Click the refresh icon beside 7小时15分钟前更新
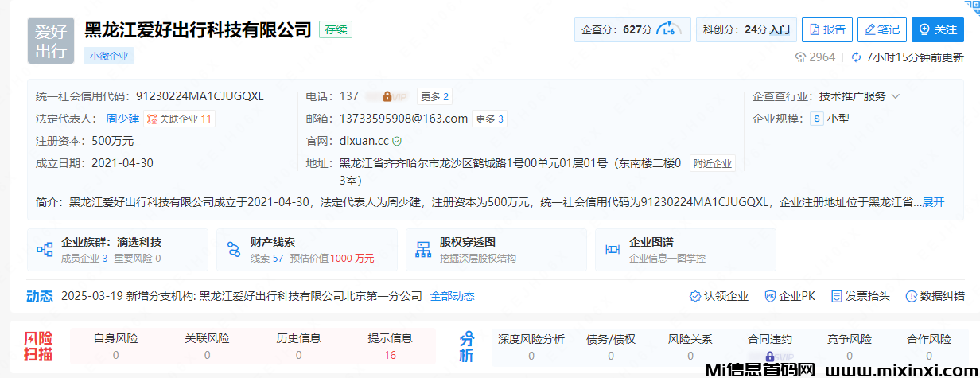980x378 pixels. [x=857, y=57]
